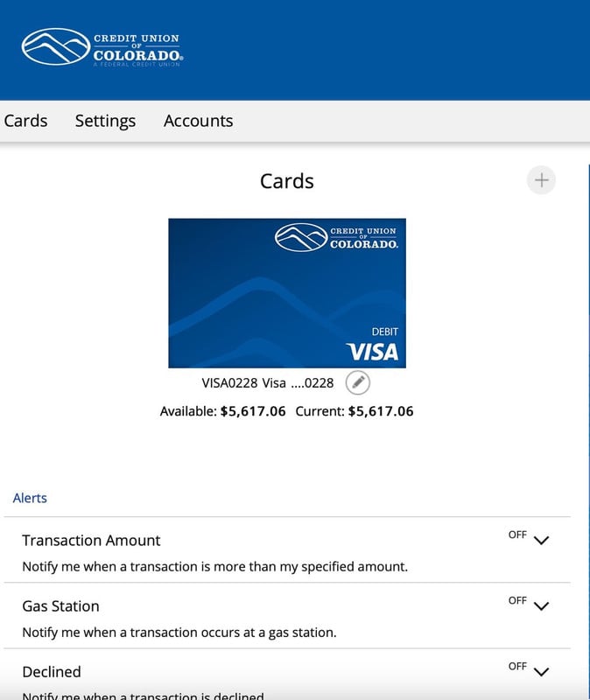Click the VISA0228 Visa ....0228 card name
Viewport: 590px width, 700px height.
pyautogui.click(x=268, y=383)
